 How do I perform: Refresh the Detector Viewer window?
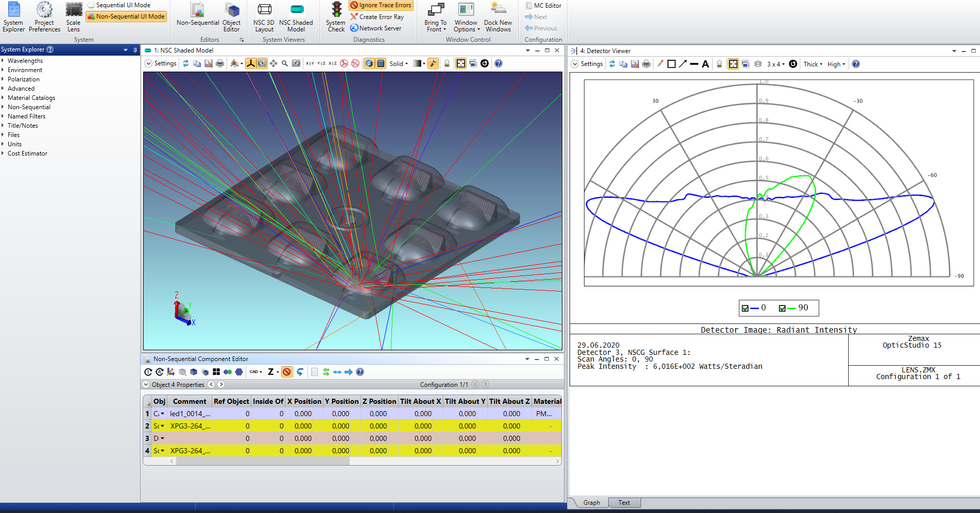click(612, 64)
